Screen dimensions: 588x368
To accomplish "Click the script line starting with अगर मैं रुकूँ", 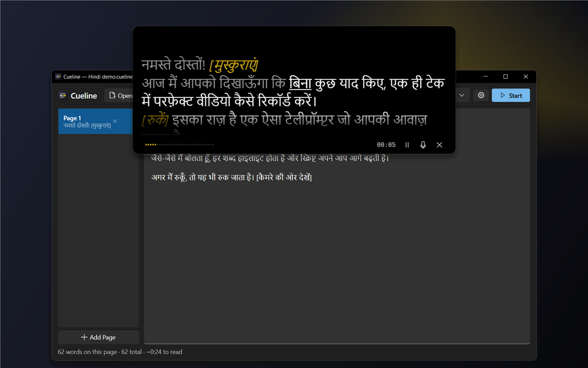I will coord(232,177).
